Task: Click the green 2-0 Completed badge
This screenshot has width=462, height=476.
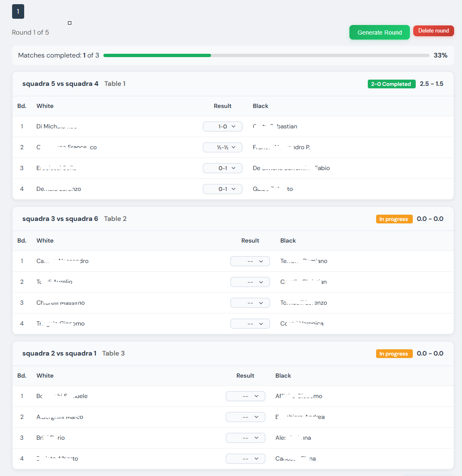Action: [391, 84]
